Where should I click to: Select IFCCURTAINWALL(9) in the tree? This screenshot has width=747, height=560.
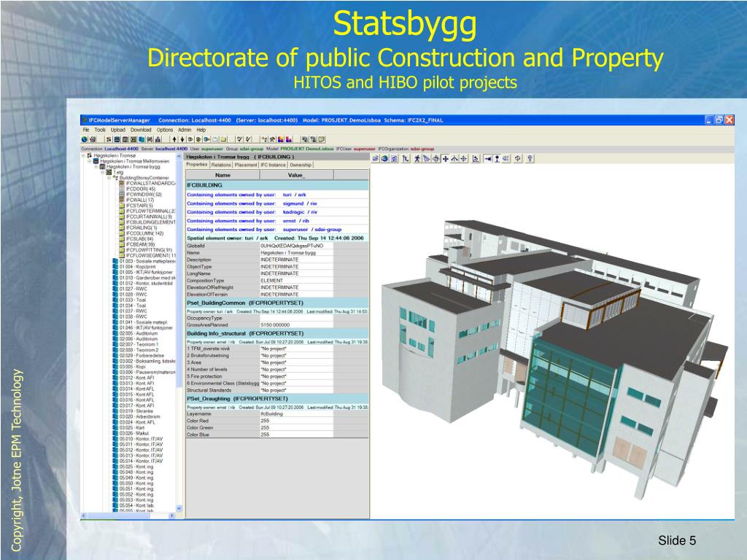click(149, 216)
